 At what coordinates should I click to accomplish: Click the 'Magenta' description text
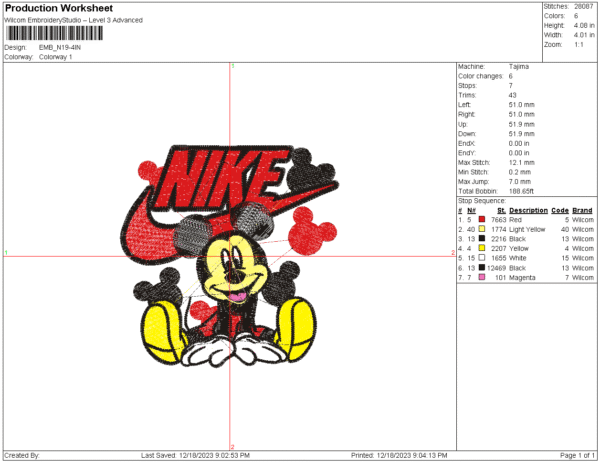coord(522,278)
